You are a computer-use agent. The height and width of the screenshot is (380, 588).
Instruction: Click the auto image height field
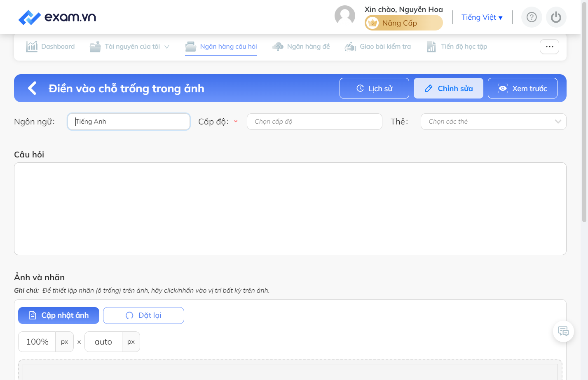103,342
